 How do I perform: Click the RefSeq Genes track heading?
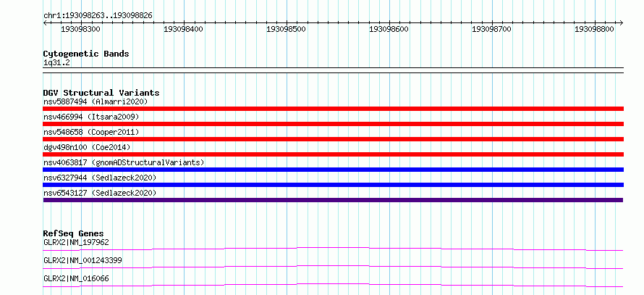pos(73,233)
